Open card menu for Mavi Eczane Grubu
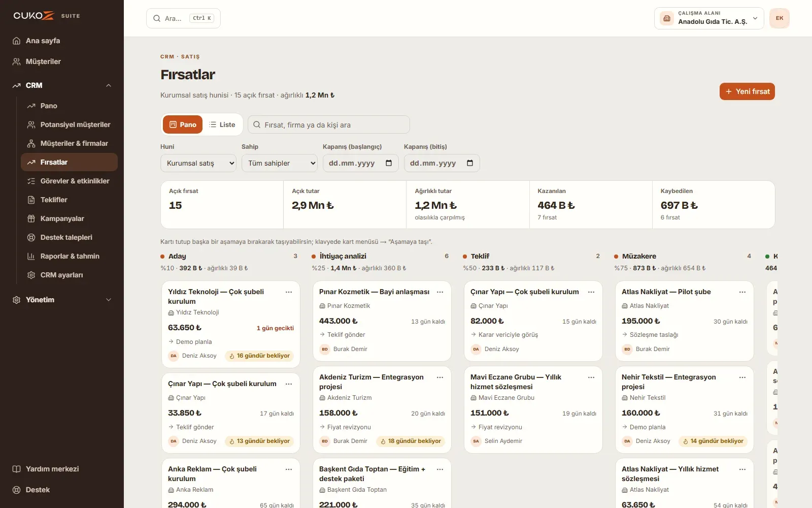Viewport: 812px width, 508px height. 591,377
